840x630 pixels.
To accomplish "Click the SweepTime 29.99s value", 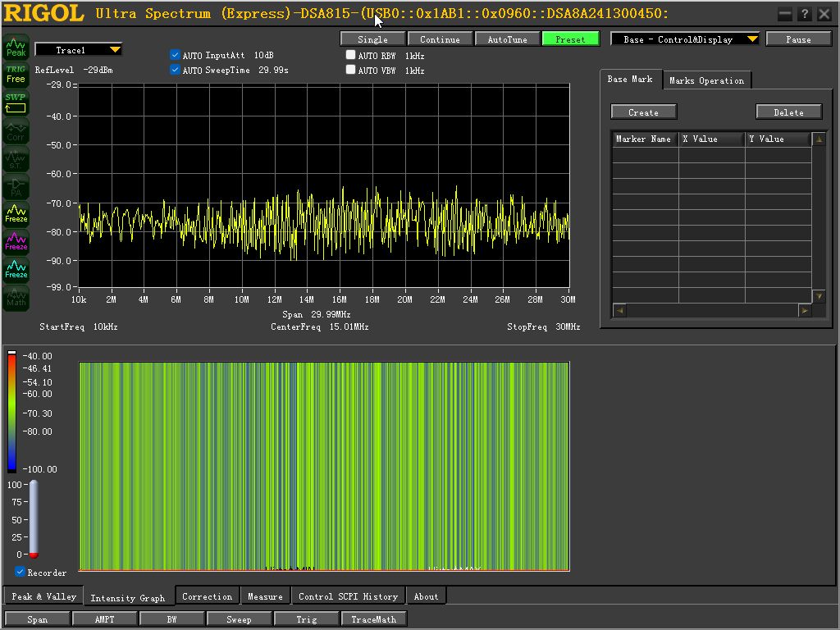I will pyautogui.click(x=273, y=70).
